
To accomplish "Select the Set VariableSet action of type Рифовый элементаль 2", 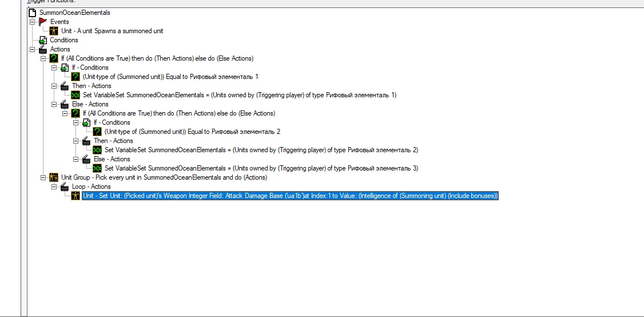I will (261, 150).
